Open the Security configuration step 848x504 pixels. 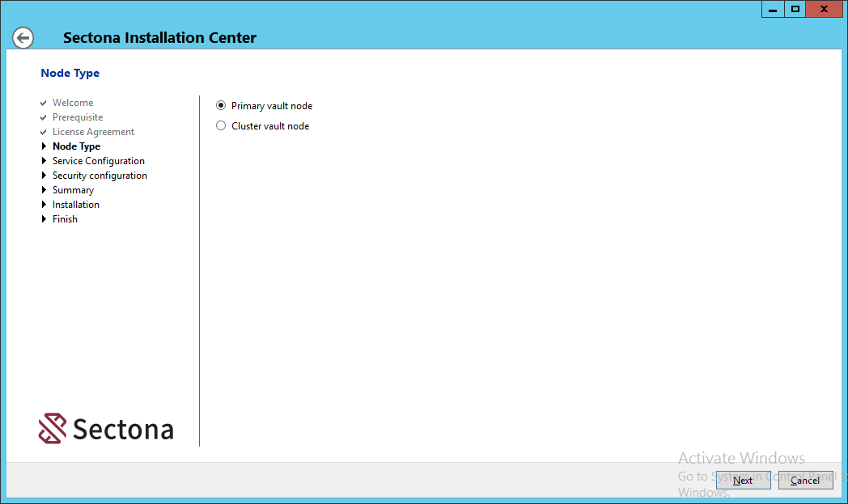click(x=100, y=176)
